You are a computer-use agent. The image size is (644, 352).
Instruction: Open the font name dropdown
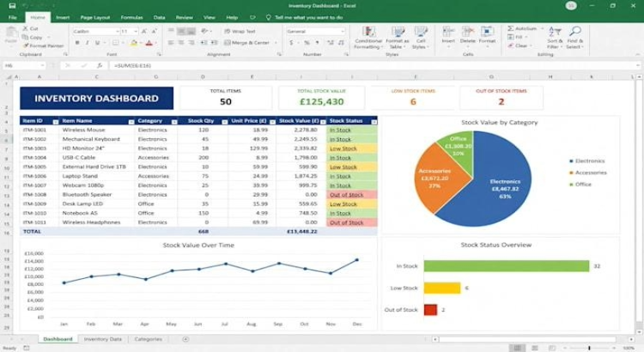point(117,31)
